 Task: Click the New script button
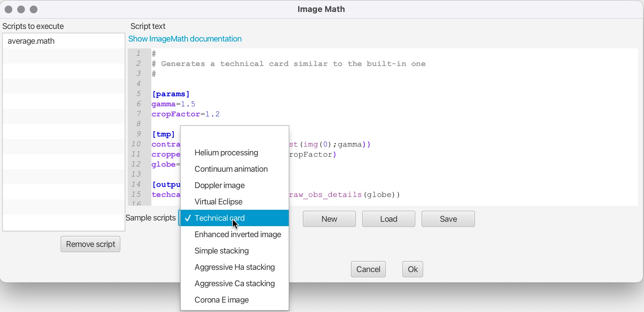pos(329,219)
